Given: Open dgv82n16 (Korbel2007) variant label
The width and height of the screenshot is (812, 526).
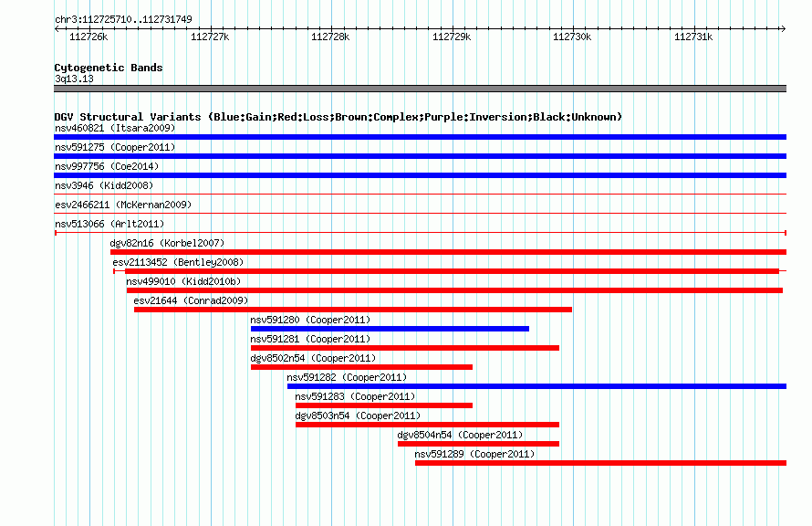Looking at the screenshot, I should [x=167, y=243].
